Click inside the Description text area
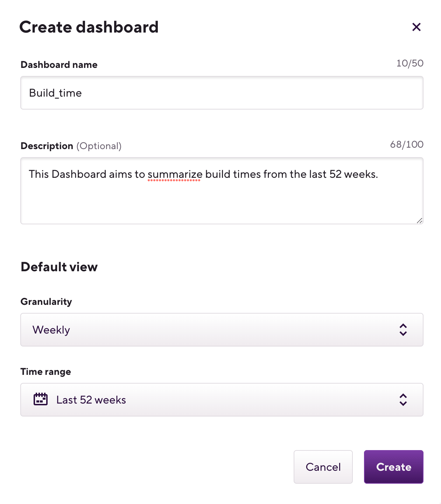 (222, 190)
